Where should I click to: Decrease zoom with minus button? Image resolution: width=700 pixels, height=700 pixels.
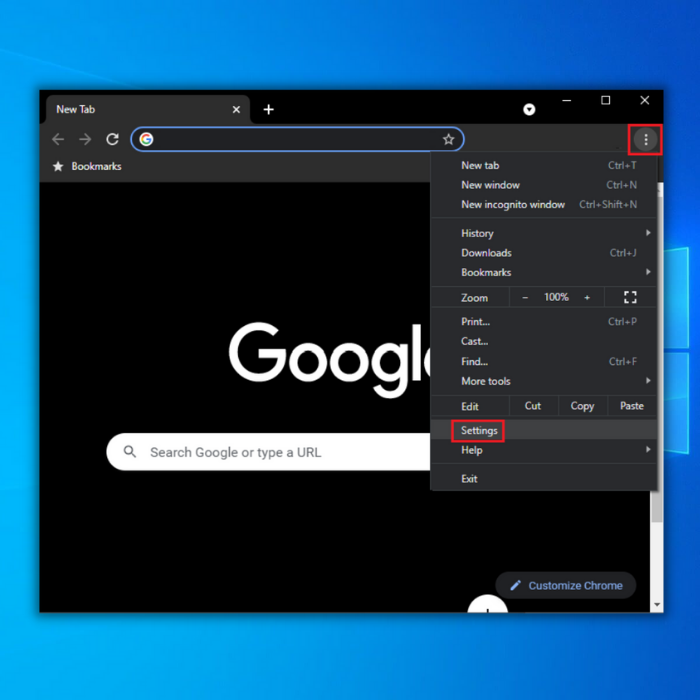525,297
